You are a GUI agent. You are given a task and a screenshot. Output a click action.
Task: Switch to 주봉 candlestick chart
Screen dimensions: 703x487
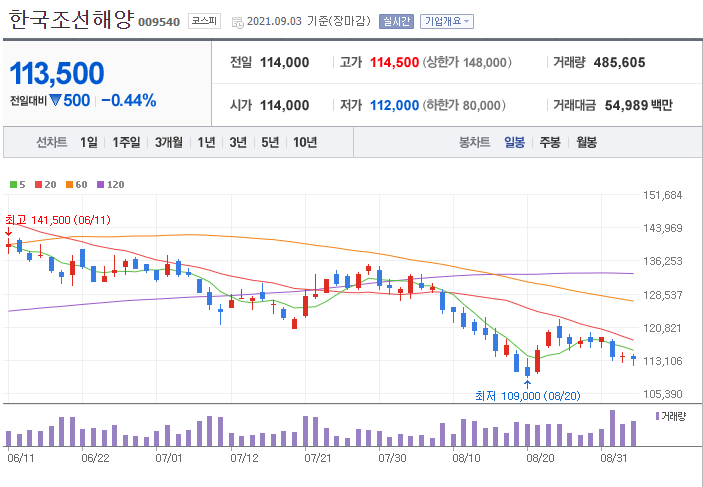[x=550, y=143]
